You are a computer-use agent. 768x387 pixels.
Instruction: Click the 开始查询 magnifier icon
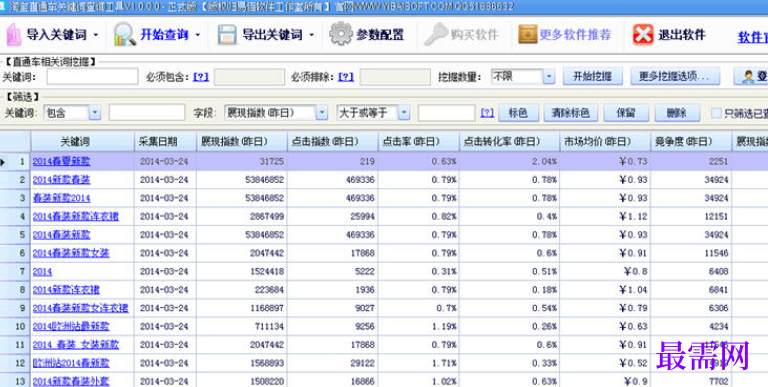[124, 34]
